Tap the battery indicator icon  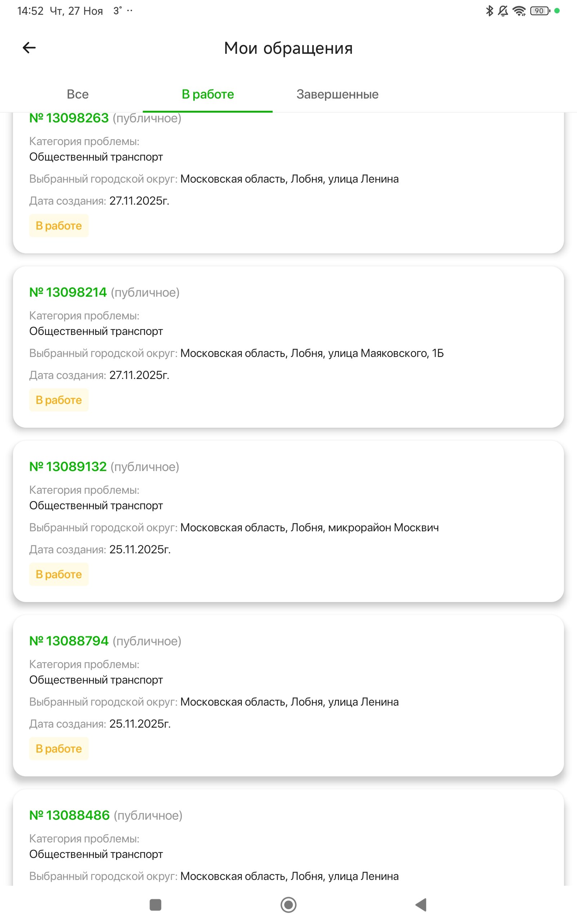(539, 11)
